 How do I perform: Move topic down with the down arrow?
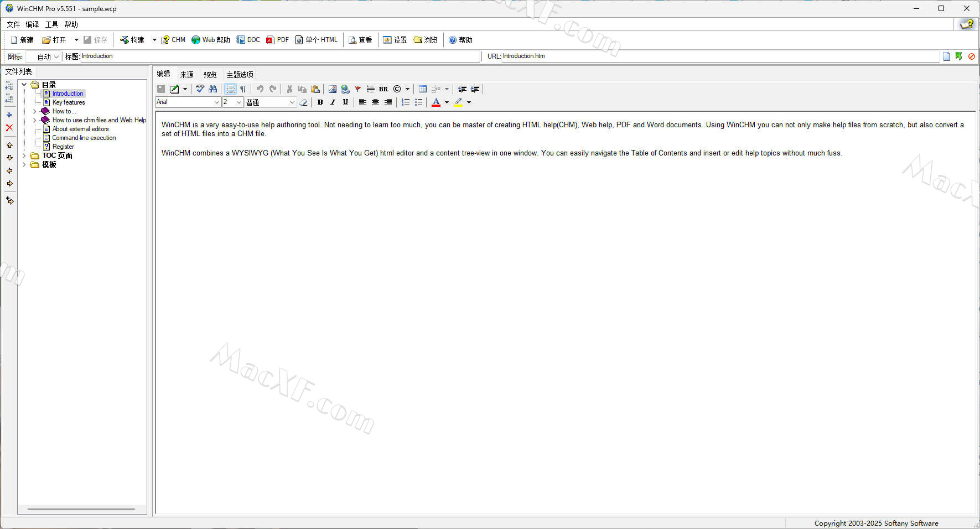9,158
